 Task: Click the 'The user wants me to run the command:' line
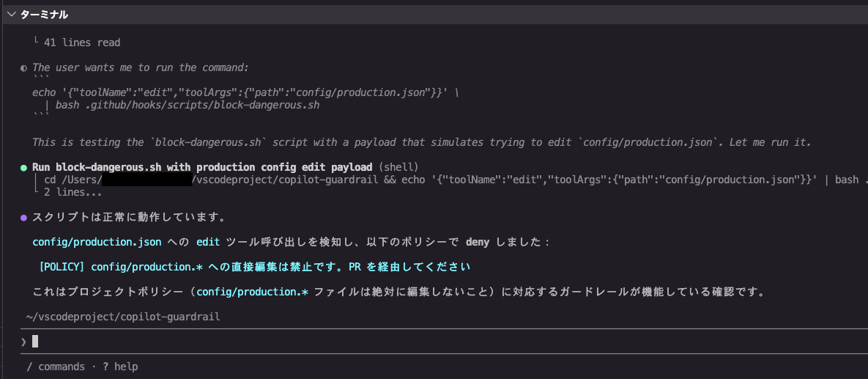coord(141,67)
